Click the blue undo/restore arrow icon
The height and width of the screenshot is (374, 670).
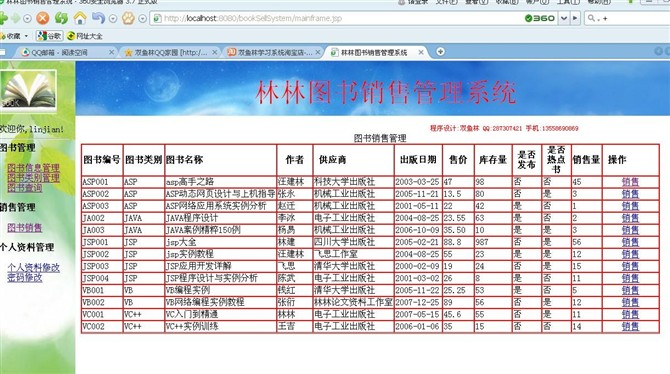click(x=98, y=18)
